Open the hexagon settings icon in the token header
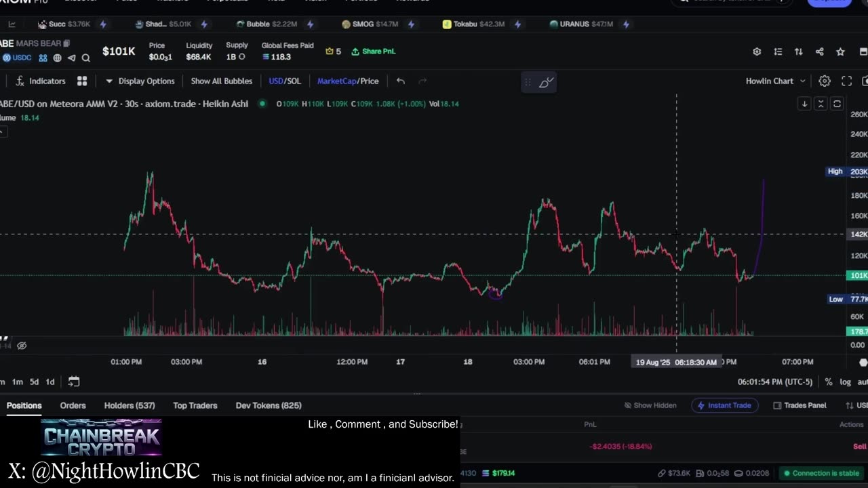The height and width of the screenshot is (488, 868). pyautogui.click(x=757, y=52)
